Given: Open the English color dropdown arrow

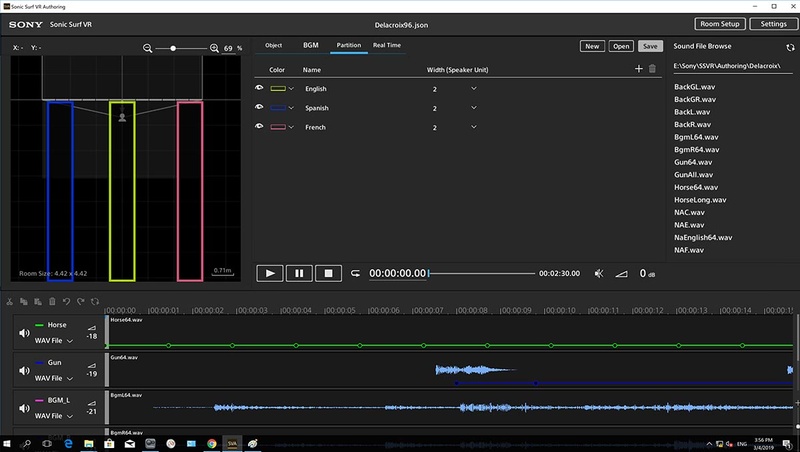Looking at the screenshot, I should [291, 90].
